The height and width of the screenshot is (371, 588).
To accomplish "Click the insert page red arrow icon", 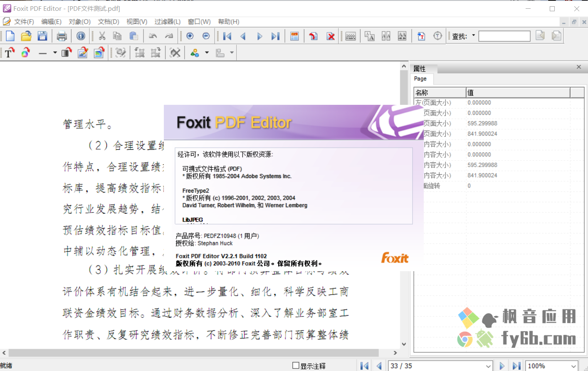I will click(x=314, y=36).
